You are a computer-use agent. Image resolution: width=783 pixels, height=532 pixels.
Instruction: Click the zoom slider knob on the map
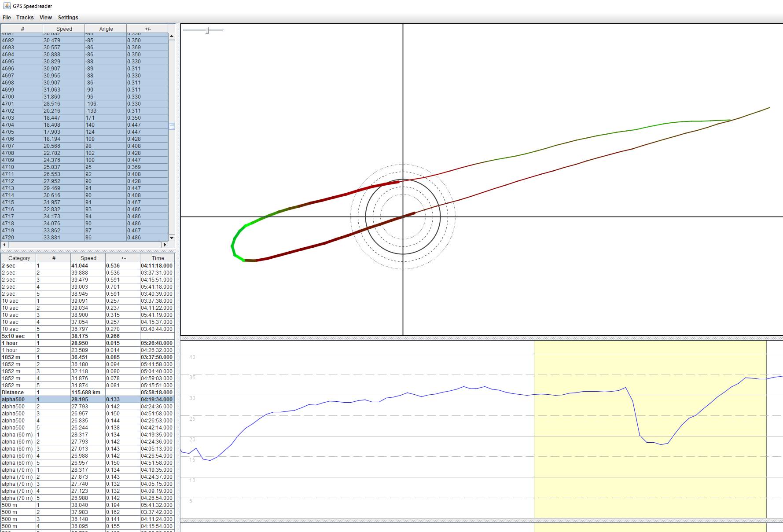pos(208,30)
